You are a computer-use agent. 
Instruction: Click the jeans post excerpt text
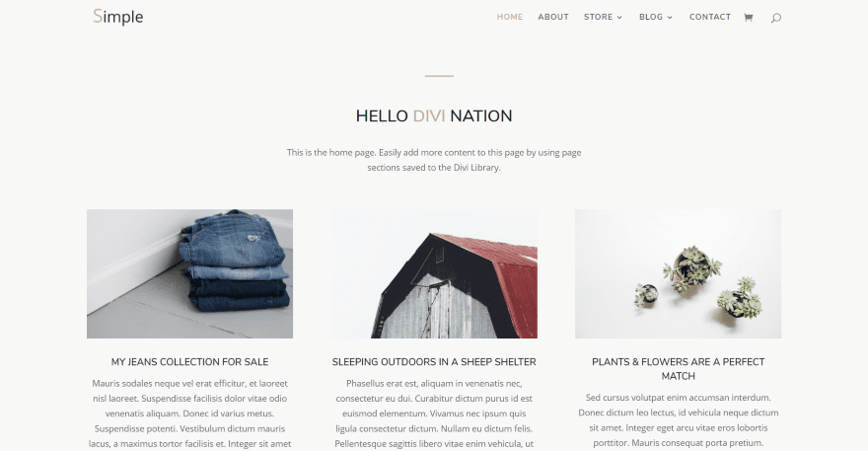[x=189, y=413]
